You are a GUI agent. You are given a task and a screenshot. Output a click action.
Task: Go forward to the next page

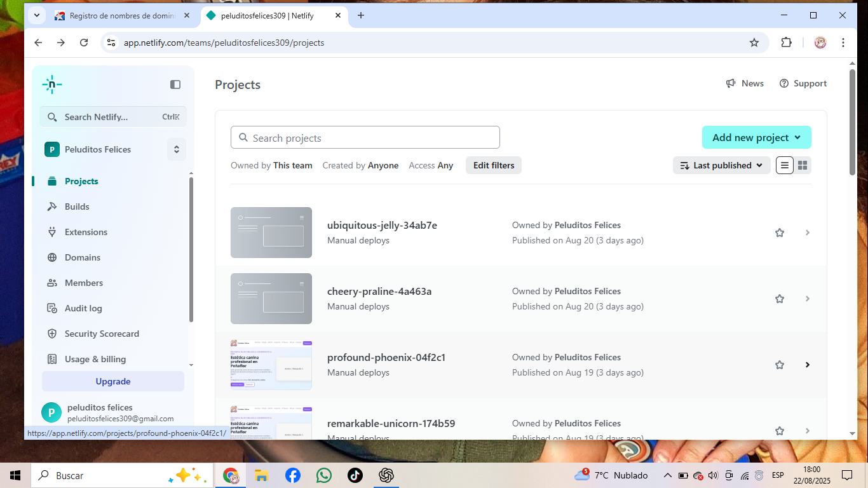(x=61, y=43)
